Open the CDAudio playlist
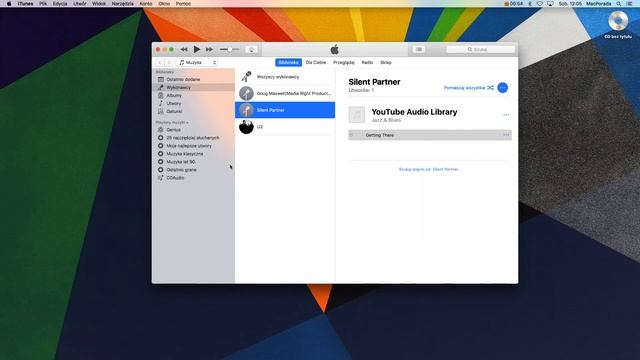Viewport: 640px width, 360px height. tap(193, 178)
